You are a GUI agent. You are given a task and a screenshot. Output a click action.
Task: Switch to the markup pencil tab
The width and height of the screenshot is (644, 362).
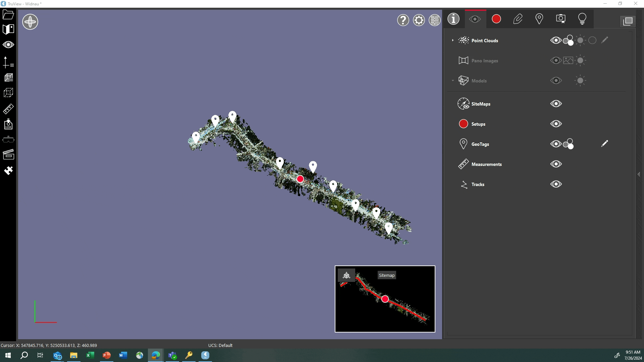click(518, 19)
